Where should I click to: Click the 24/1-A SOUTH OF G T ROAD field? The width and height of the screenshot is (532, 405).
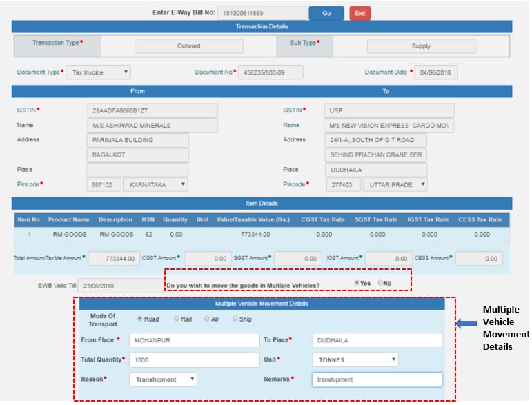[376, 140]
